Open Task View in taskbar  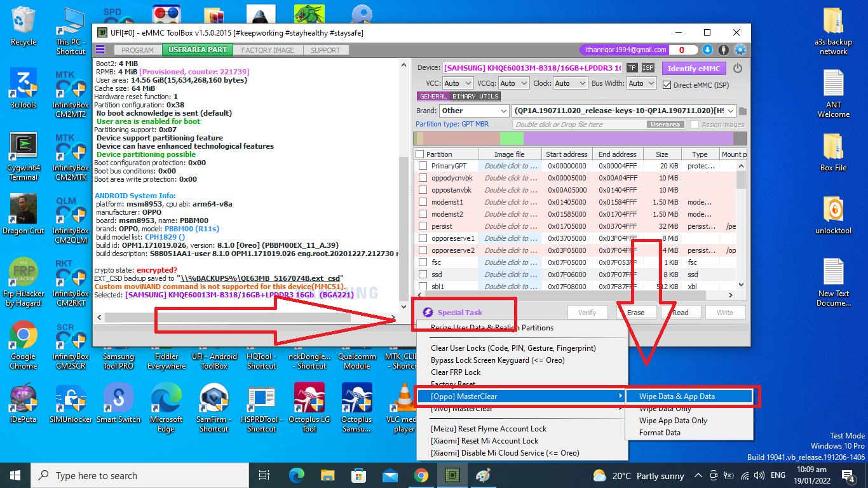pos(264,475)
